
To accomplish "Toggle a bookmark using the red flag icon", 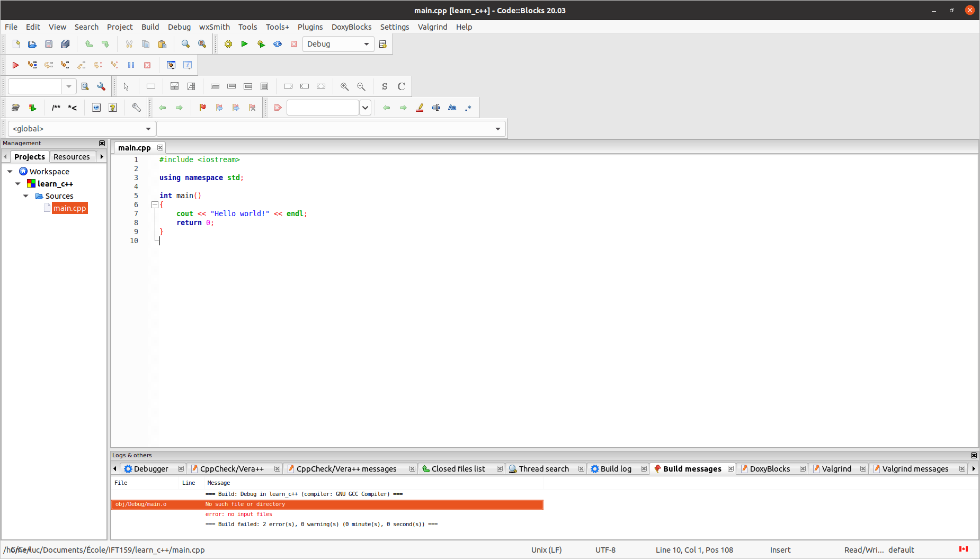I will [x=202, y=108].
